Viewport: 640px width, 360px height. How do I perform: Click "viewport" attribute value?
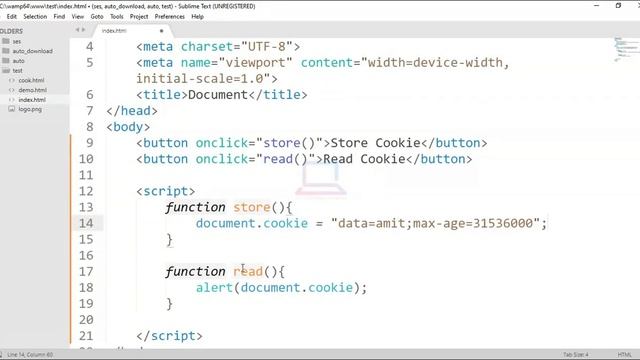256,63
